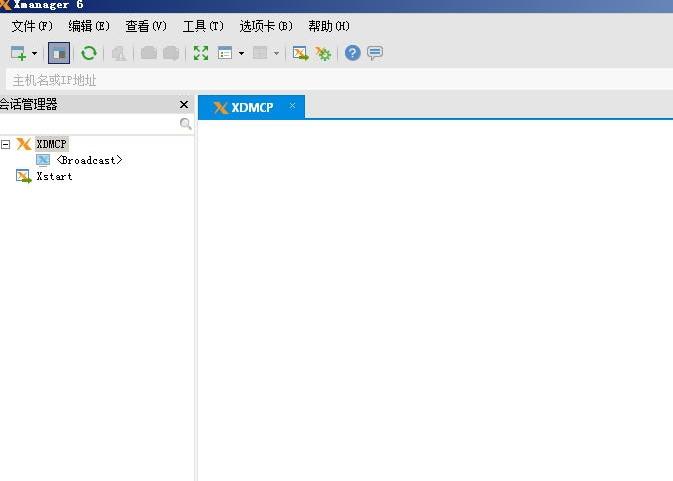Viewport: 673px width, 481px height.
Task: Open the 帮助(H) menu
Action: tap(329, 26)
